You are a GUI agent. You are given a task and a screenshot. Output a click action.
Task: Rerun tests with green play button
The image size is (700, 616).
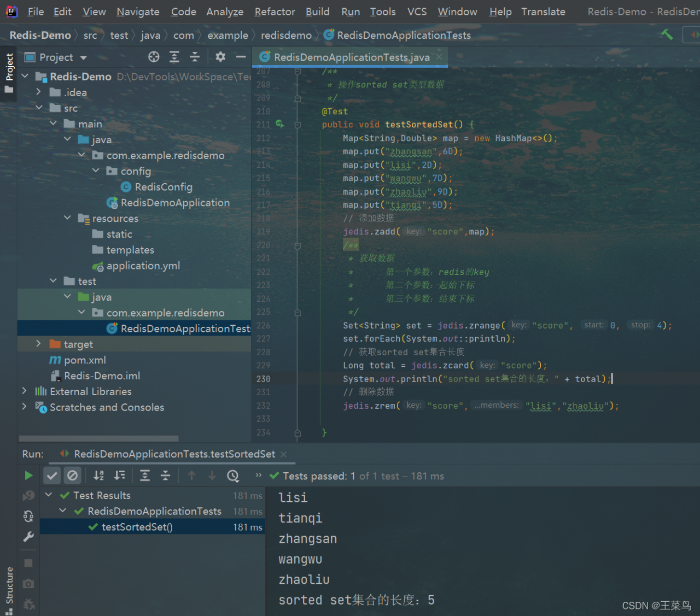click(28, 476)
